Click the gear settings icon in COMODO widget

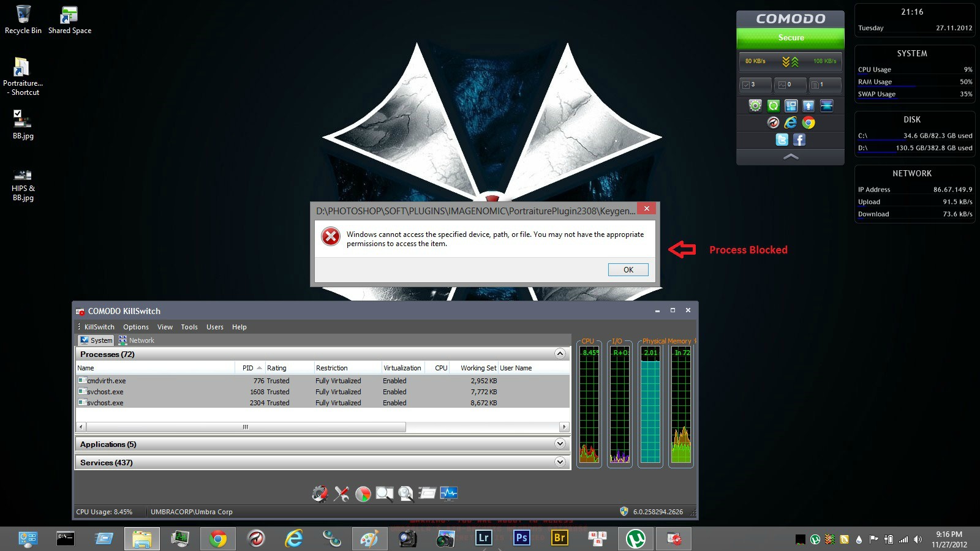[x=755, y=105]
